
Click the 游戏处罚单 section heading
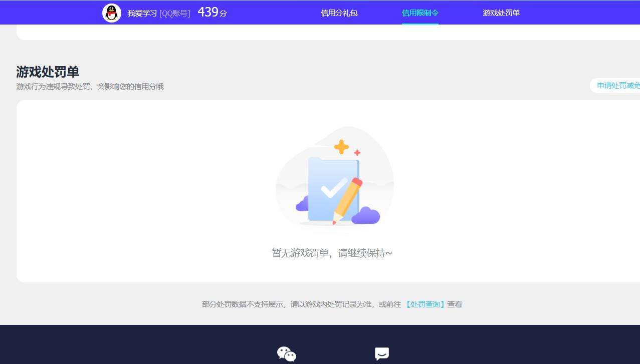click(x=48, y=72)
